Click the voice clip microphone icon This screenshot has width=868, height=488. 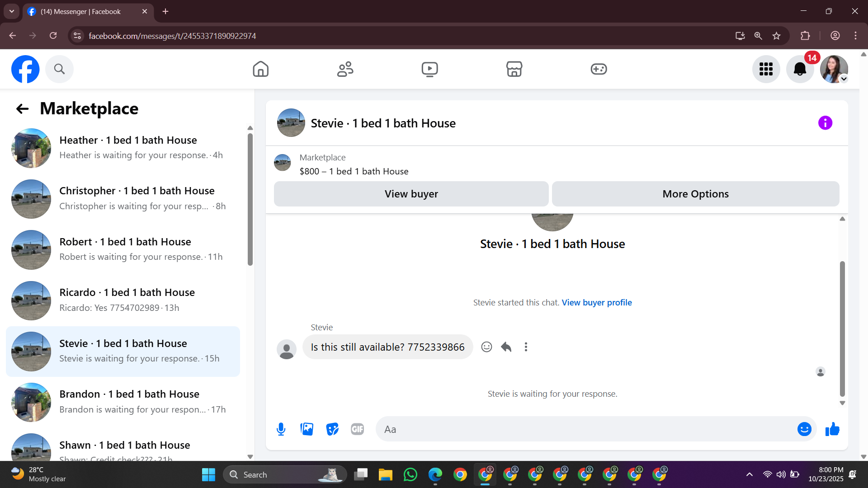click(281, 429)
